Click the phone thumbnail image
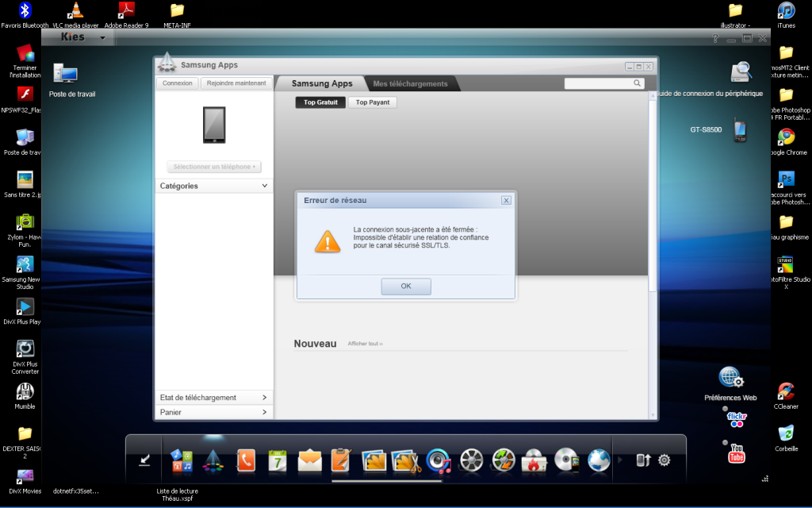 coord(214,125)
